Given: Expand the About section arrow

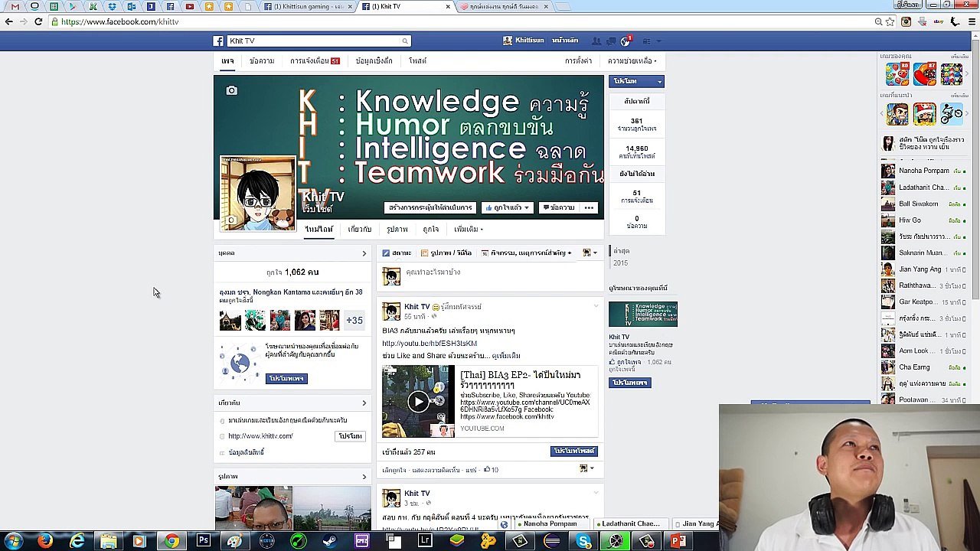Looking at the screenshot, I should tap(364, 403).
